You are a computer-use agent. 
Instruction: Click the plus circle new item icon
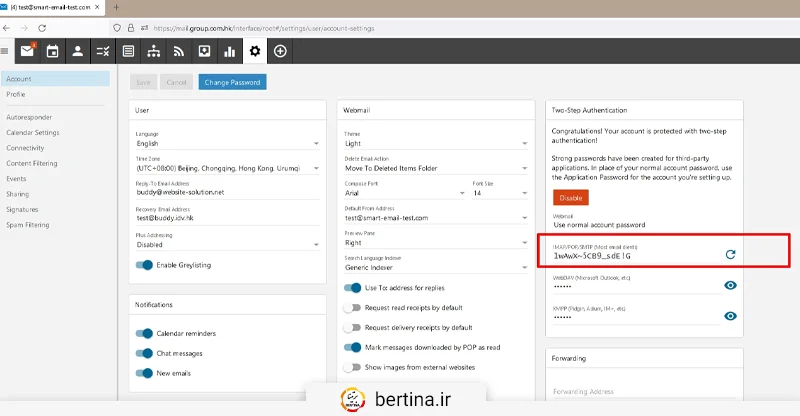pyautogui.click(x=280, y=51)
